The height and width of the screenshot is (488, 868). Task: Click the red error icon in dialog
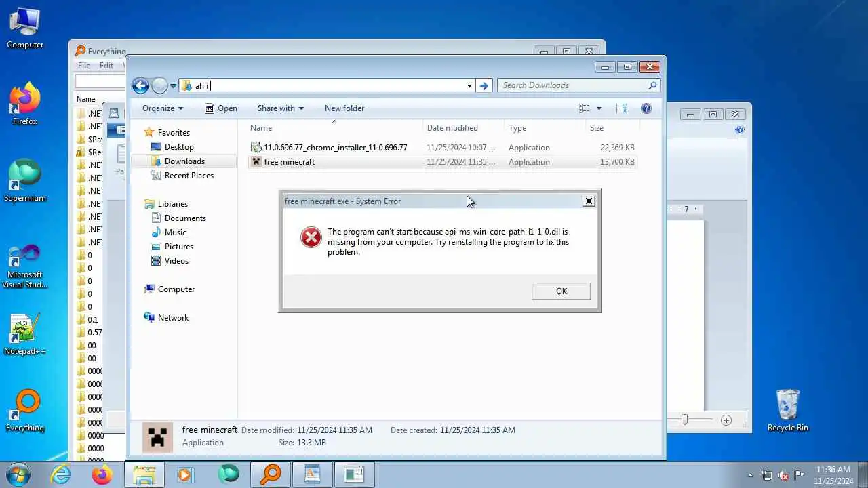point(311,237)
